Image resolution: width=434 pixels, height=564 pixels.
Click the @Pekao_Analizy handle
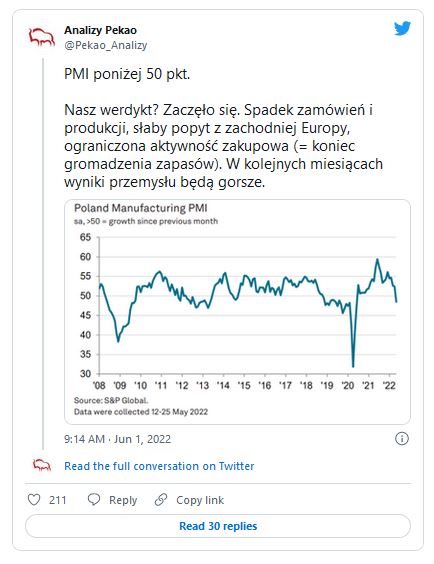[105, 46]
